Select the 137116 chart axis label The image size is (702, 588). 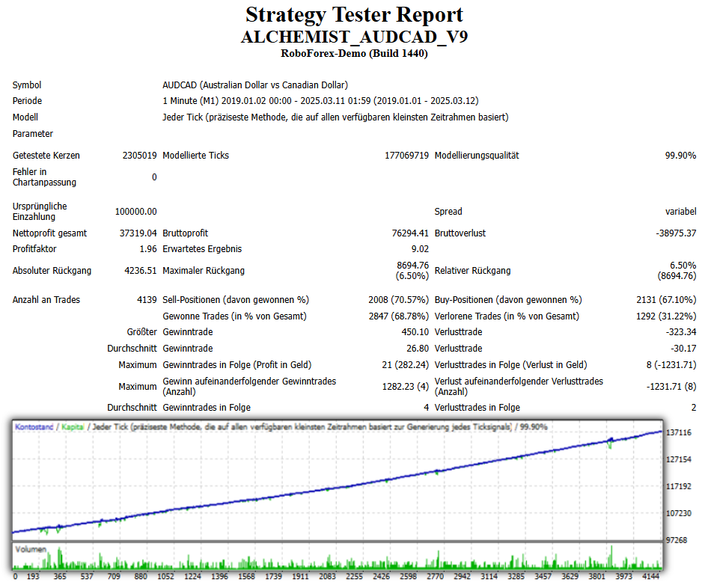click(679, 432)
